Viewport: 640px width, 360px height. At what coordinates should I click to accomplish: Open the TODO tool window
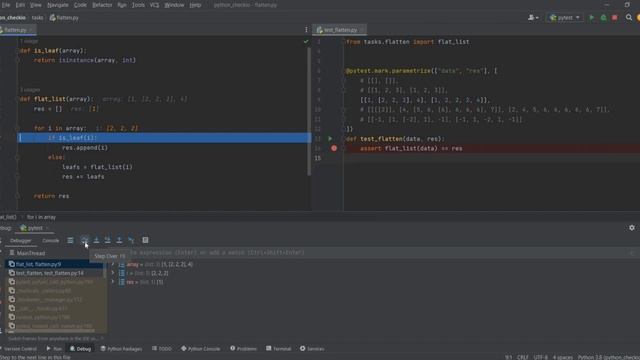coord(162,349)
